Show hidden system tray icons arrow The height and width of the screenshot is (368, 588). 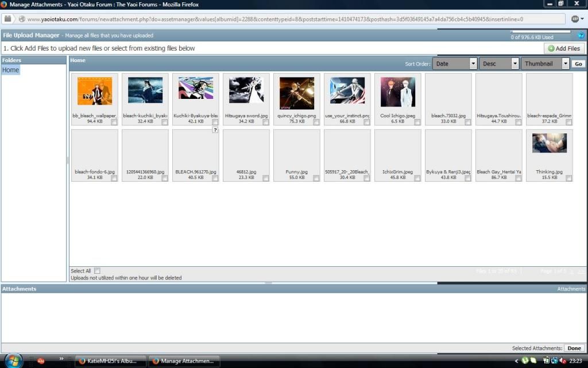tap(516, 361)
